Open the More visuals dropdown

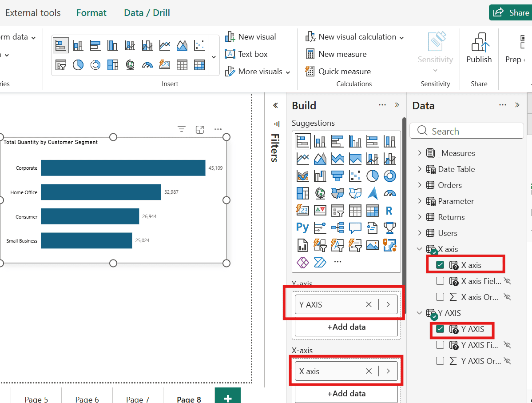[258, 72]
